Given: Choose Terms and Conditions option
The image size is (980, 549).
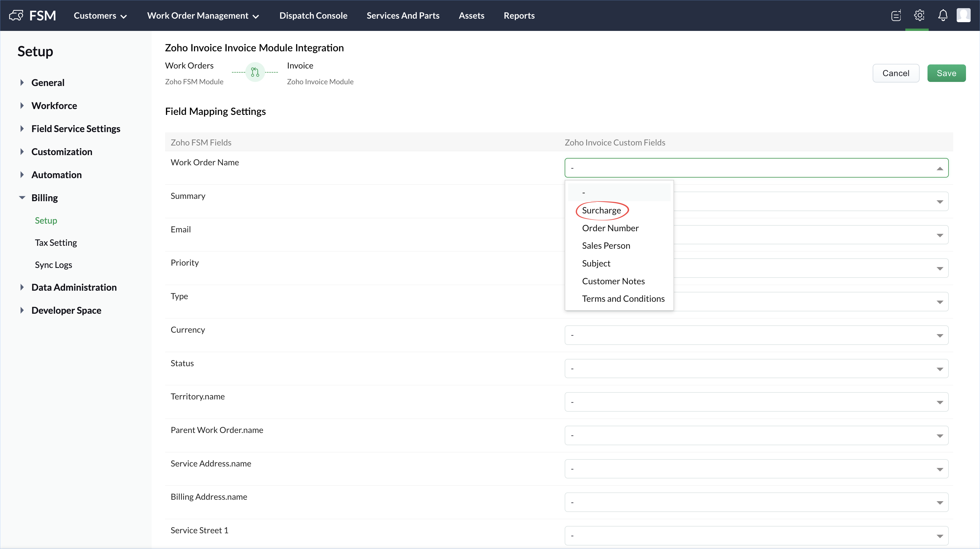Looking at the screenshot, I should (x=623, y=299).
